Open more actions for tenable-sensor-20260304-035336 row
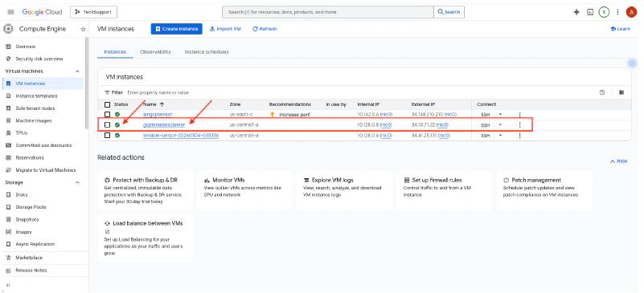The image size is (644, 293). pos(519,135)
